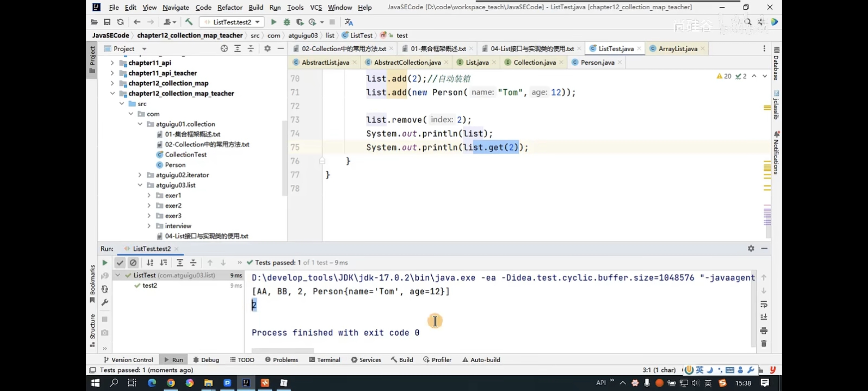868x391 pixels.
Task: Click the Debug test icon
Action: [286, 22]
